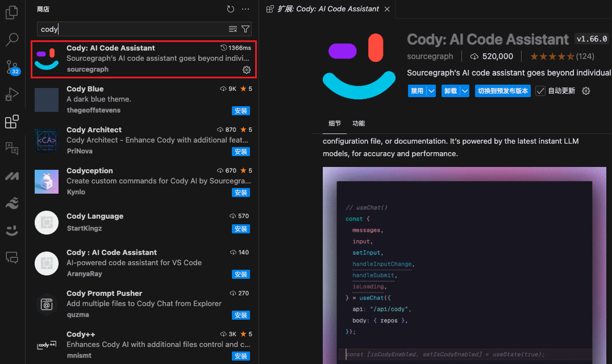The image size is (612, 364).
Task: Open the double-slash M logo sidebar icon
Action: click(12, 176)
